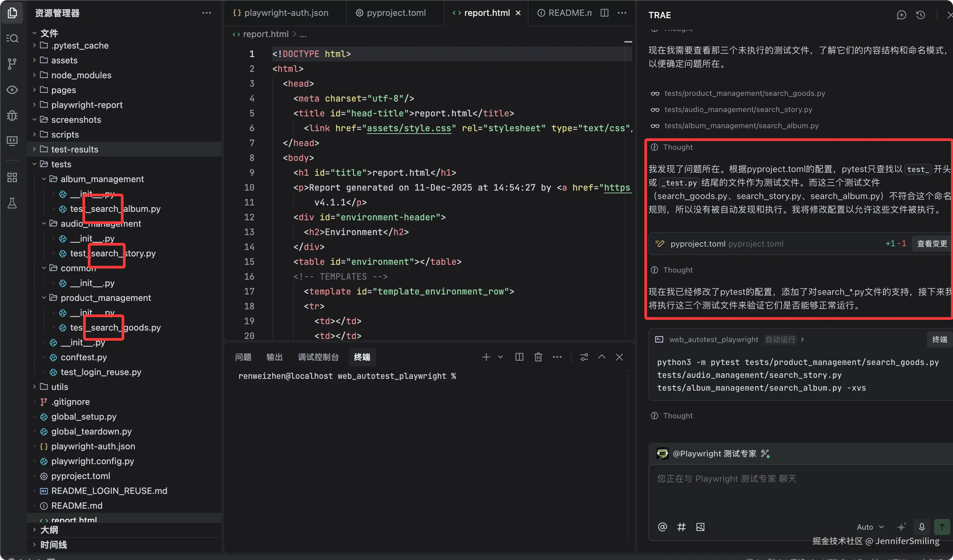Image resolution: width=953 pixels, height=560 pixels.
Task: Toggle the split terminal button
Action: pyautogui.click(x=519, y=357)
